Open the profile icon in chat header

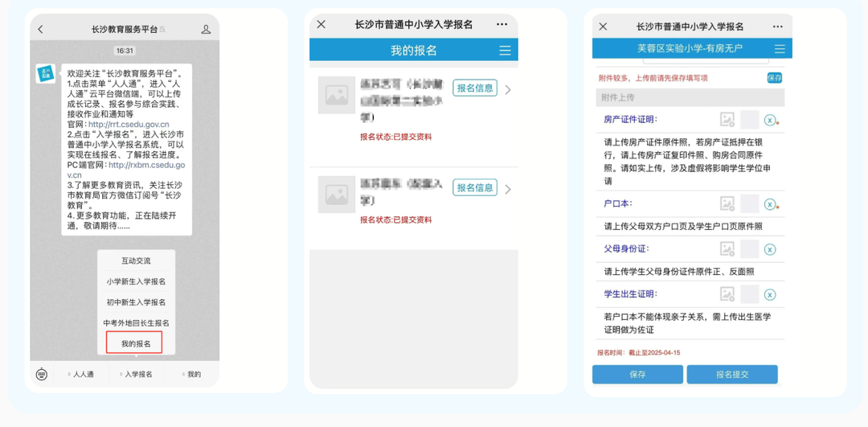point(206,30)
